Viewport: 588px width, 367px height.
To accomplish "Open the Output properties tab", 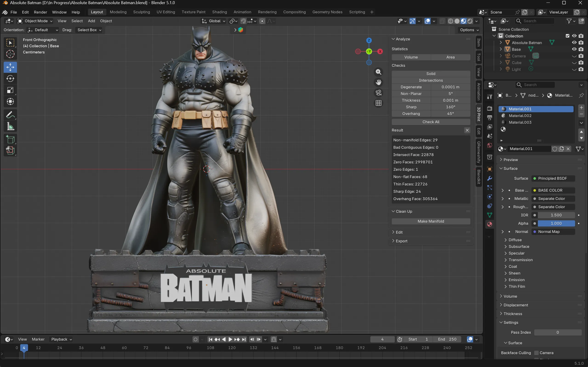I will tap(490, 118).
